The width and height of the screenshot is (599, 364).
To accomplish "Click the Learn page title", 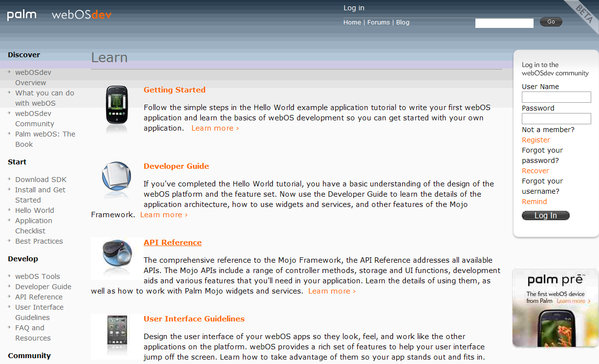I will tap(109, 58).
